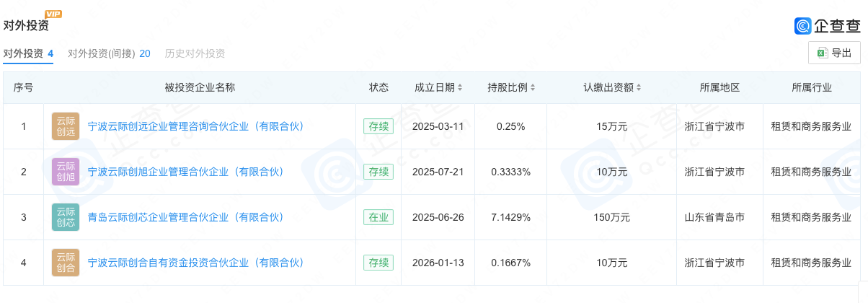Screen dimensions: 868x303
Task: Click the 云际创旭 purple logo icon
Action: click(x=66, y=172)
